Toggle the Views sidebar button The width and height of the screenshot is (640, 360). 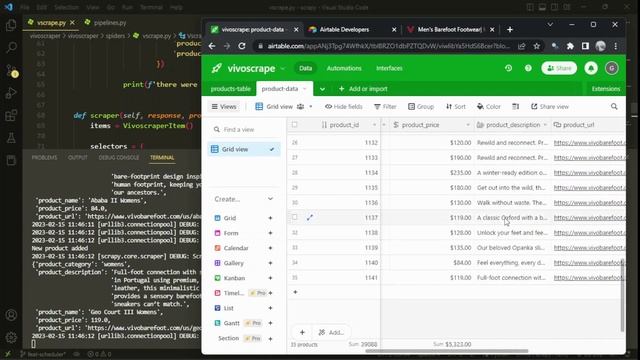coord(224,107)
